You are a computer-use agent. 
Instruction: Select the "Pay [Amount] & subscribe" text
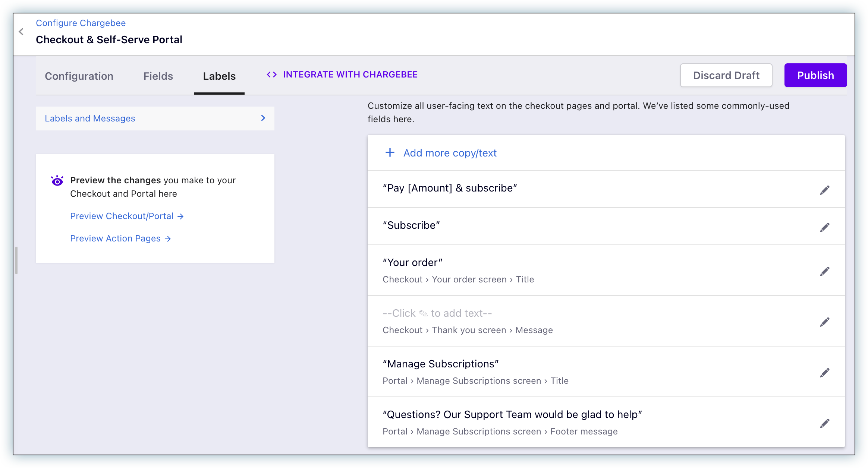coord(450,188)
